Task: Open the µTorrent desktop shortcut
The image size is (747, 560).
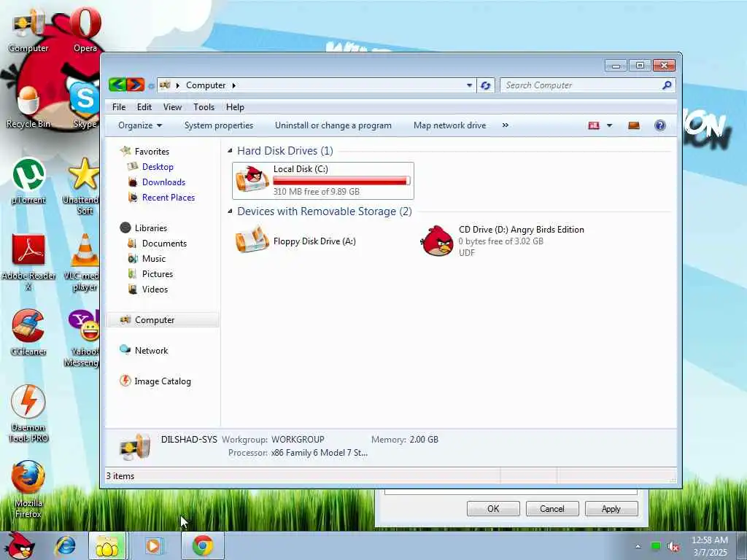Action: (x=28, y=182)
